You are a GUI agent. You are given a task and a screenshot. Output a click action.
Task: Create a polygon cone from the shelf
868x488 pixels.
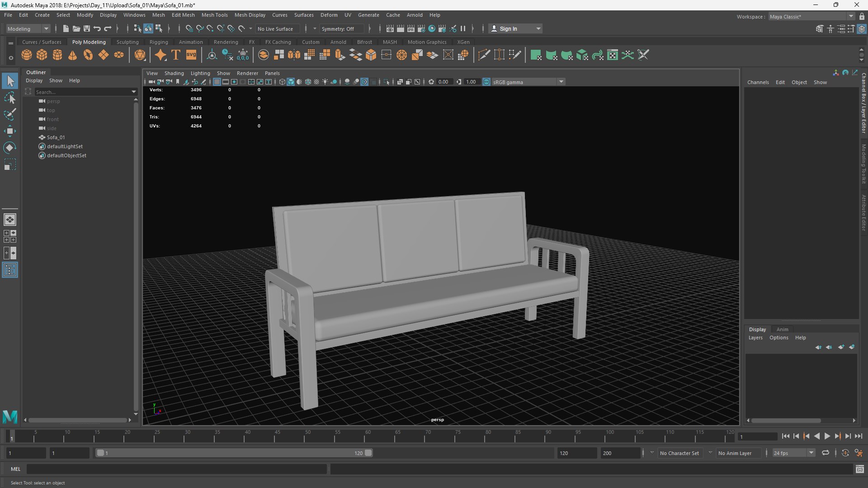(x=73, y=55)
